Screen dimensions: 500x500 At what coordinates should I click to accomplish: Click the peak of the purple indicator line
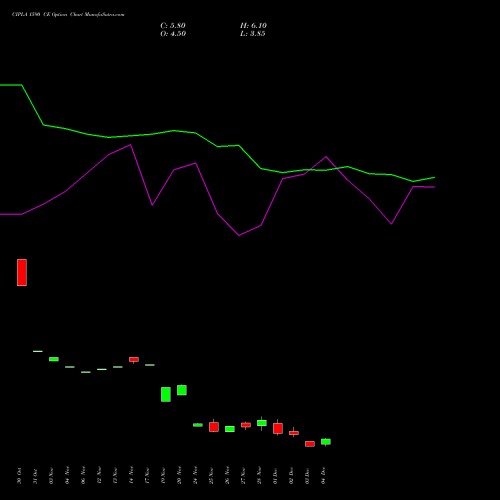131,145
